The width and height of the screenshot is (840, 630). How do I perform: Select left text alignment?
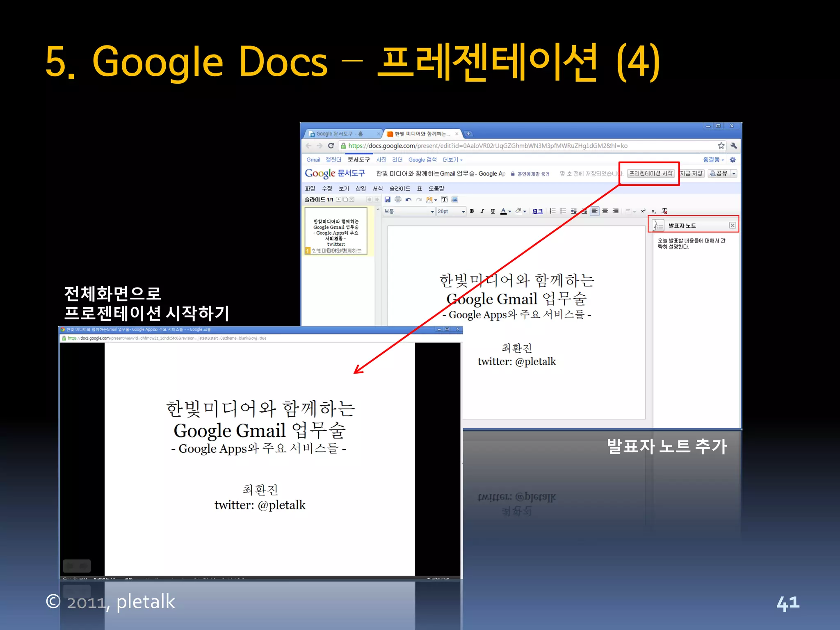(595, 211)
